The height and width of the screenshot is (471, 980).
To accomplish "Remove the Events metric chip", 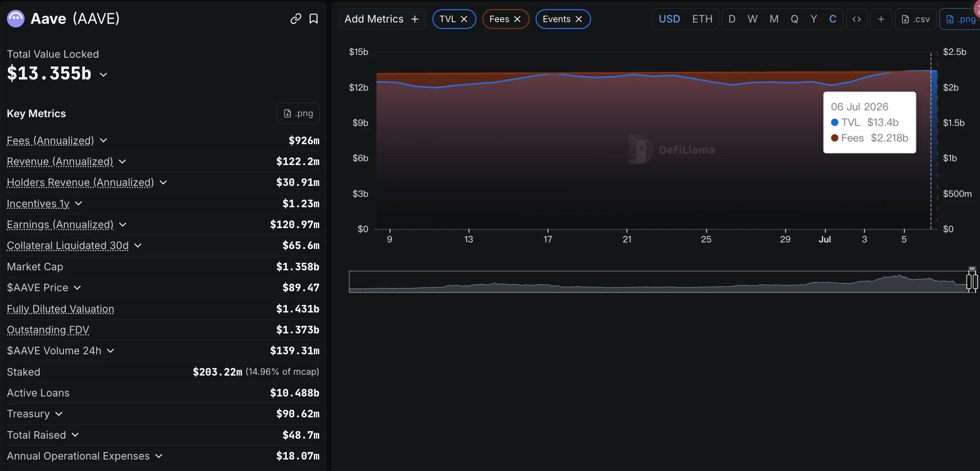I will pyautogui.click(x=579, y=19).
